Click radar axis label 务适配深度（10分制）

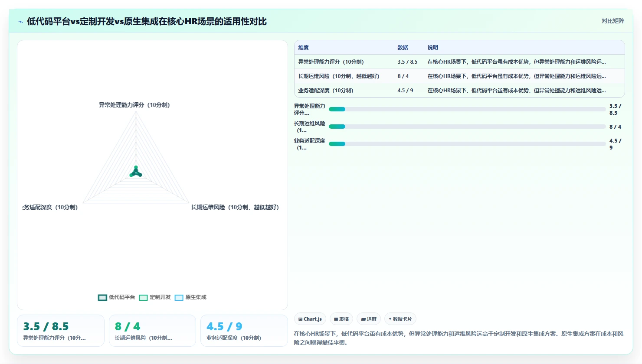click(x=50, y=207)
